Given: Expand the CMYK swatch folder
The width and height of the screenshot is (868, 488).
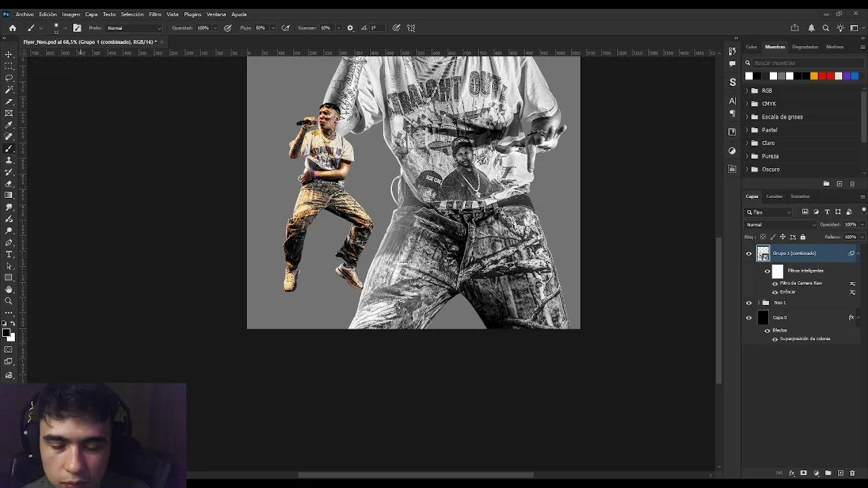Looking at the screenshot, I should point(747,104).
